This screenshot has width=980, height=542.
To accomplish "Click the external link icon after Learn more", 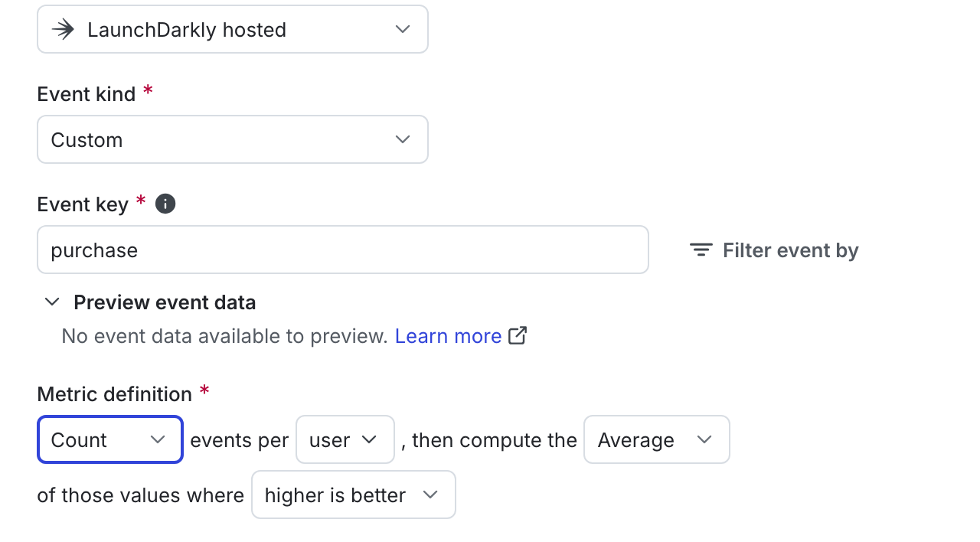I will pos(518,335).
